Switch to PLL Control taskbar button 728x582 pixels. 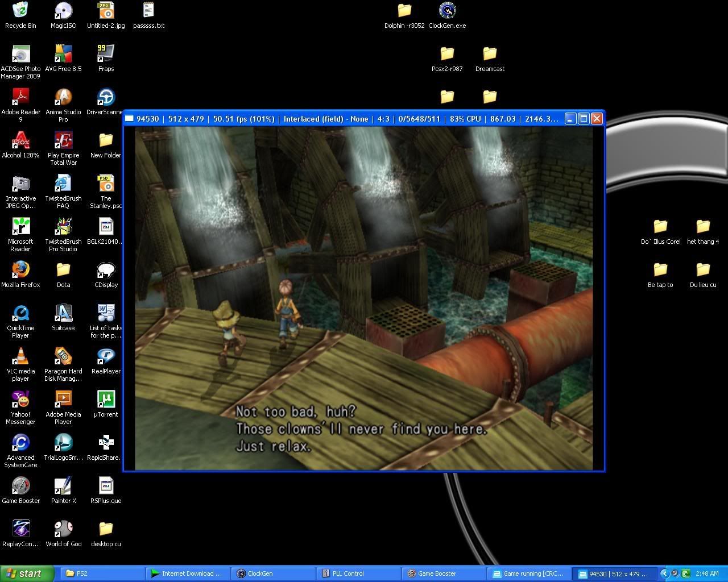[358, 573]
